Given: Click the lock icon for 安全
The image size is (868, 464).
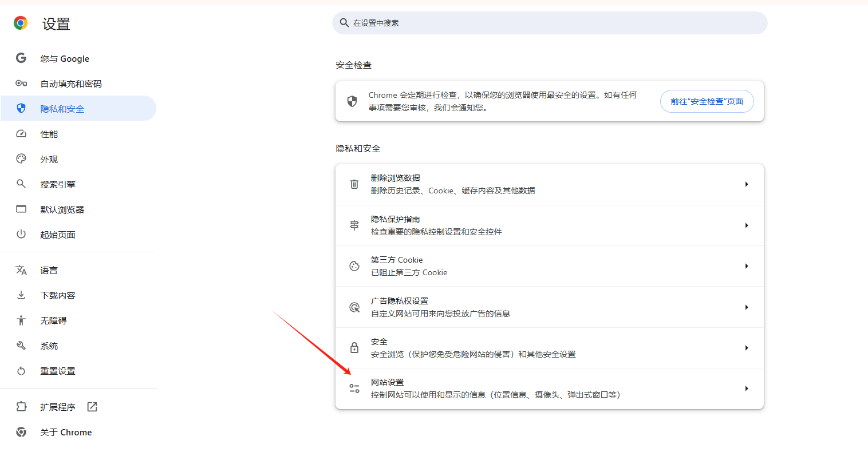Looking at the screenshot, I should coord(354,348).
